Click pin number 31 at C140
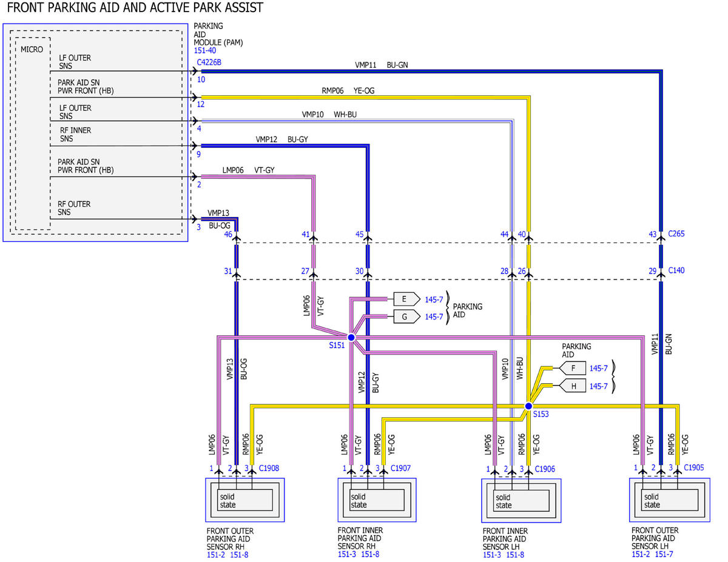 click(x=229, y=271)
